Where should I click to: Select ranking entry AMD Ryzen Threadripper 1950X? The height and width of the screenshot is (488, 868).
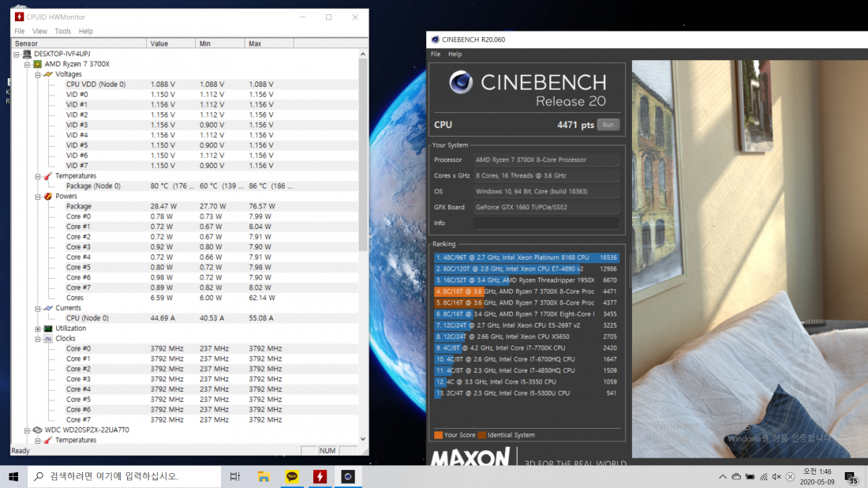[x=526, y=280]
